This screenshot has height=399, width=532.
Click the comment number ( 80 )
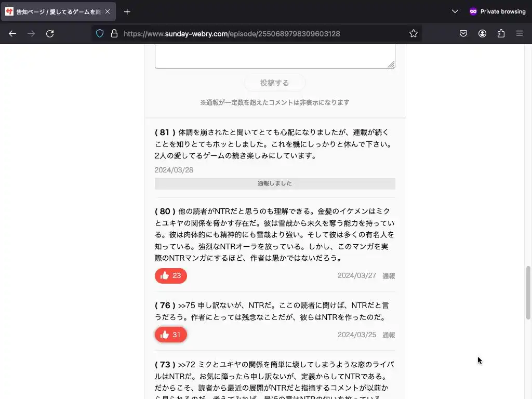tap(165, 211)
